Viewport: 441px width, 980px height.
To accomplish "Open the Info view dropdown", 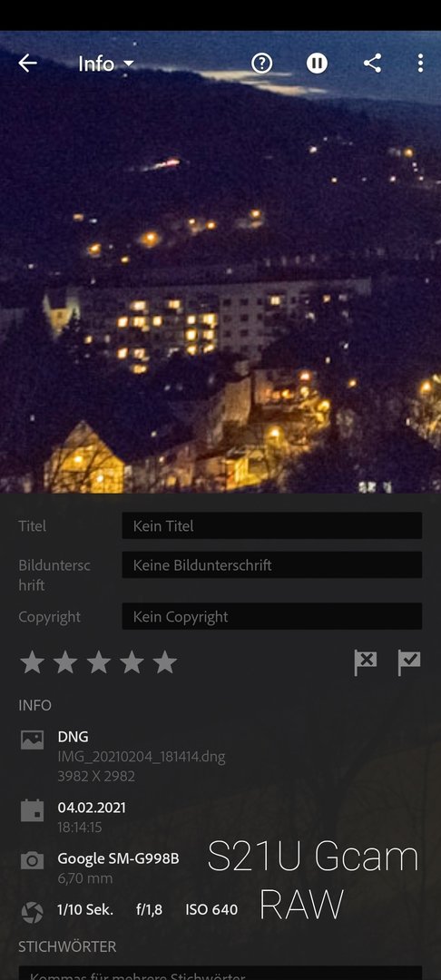I will coord(105,64).
